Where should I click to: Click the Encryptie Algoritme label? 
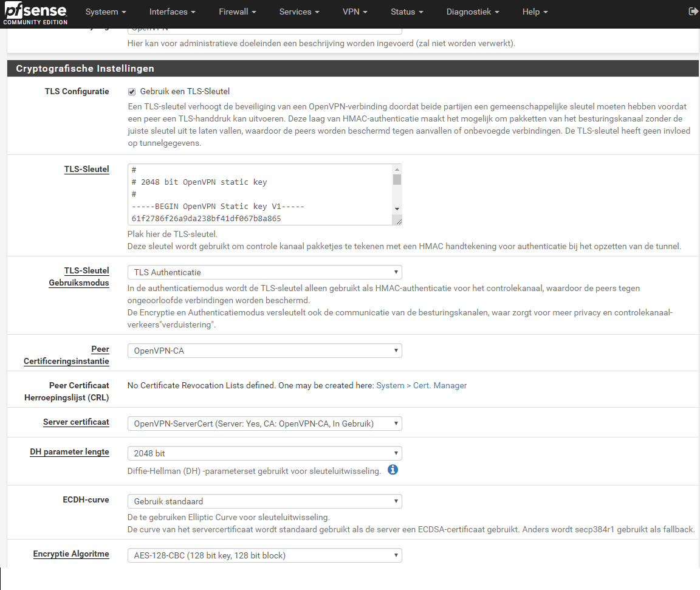tap(71, 554)
